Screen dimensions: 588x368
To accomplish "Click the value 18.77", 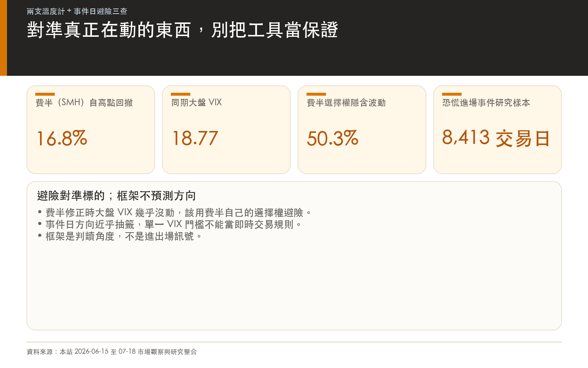I will (x=195, y=138).
